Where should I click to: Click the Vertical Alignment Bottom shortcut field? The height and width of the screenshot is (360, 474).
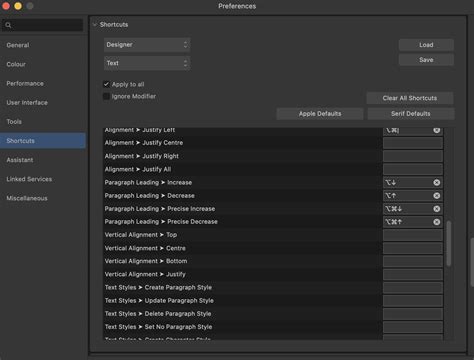tap(413, 261)
